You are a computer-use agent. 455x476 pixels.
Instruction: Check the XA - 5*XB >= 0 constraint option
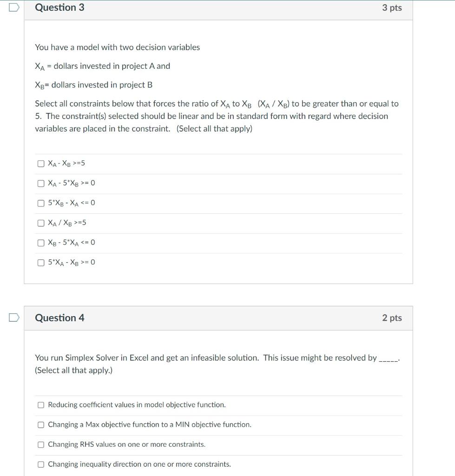[x=41, y=183]
